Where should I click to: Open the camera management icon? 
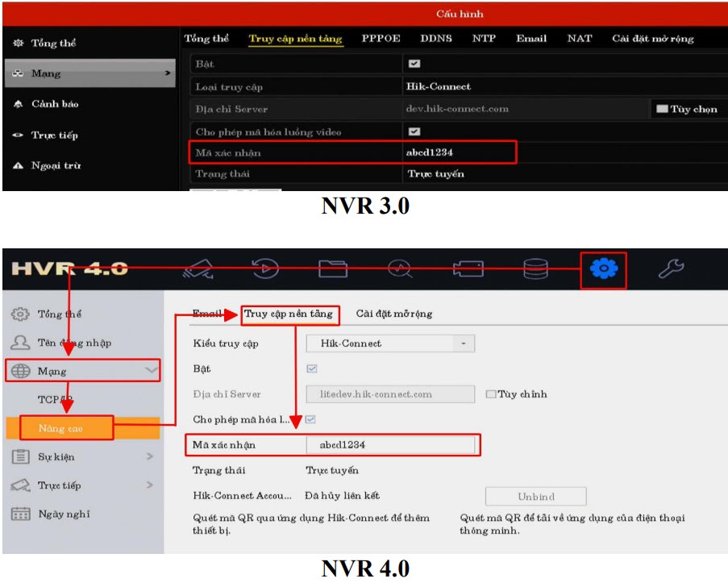[468, 269]
